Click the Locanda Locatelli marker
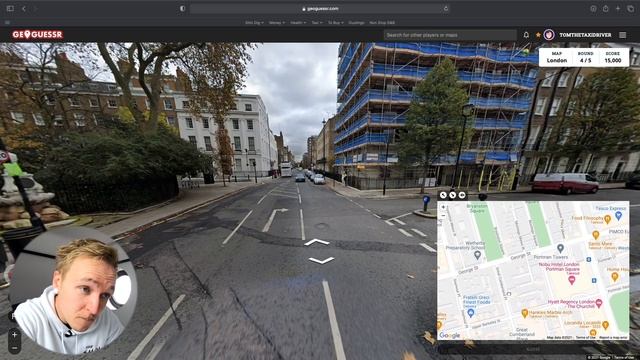Screen dimensions: 640x360 coord(605,325)
